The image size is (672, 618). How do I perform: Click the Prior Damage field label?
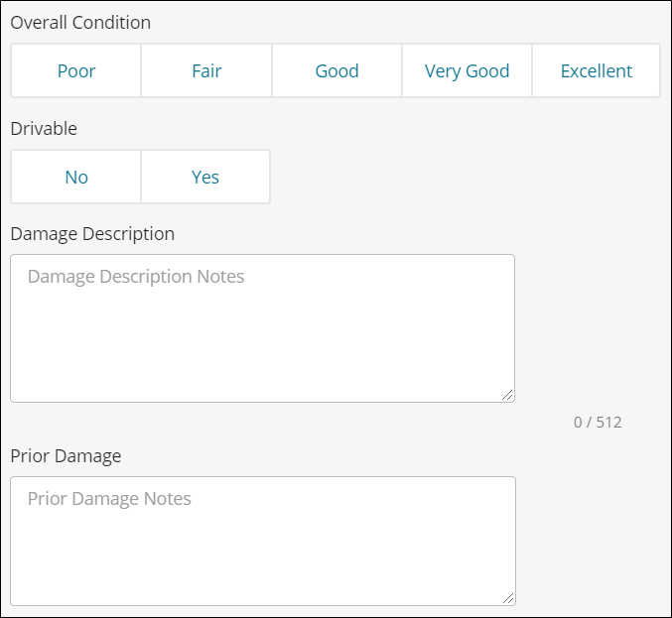[66, 456]
